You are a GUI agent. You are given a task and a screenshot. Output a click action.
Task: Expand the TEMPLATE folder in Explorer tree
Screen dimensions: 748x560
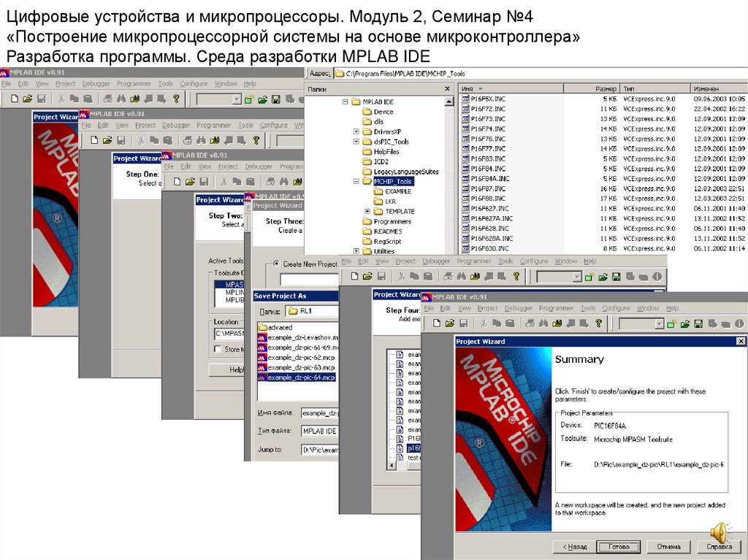pyautogui.click(x=367, y=211)
